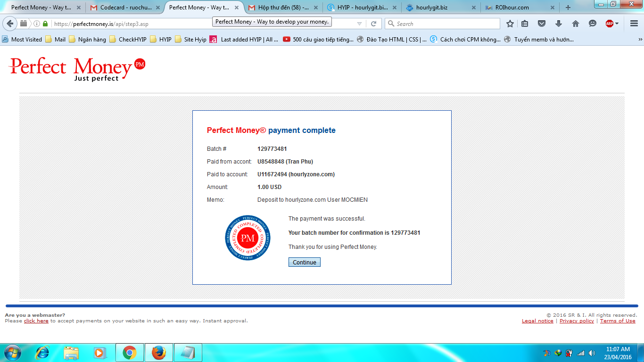The image size is (644, 362).
Task: Open the Terms of Use link
Action: point(618,321)
